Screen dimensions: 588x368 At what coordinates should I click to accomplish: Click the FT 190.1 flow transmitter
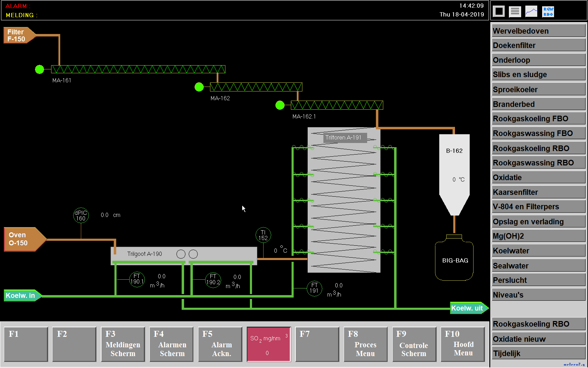tap(137, 279)
